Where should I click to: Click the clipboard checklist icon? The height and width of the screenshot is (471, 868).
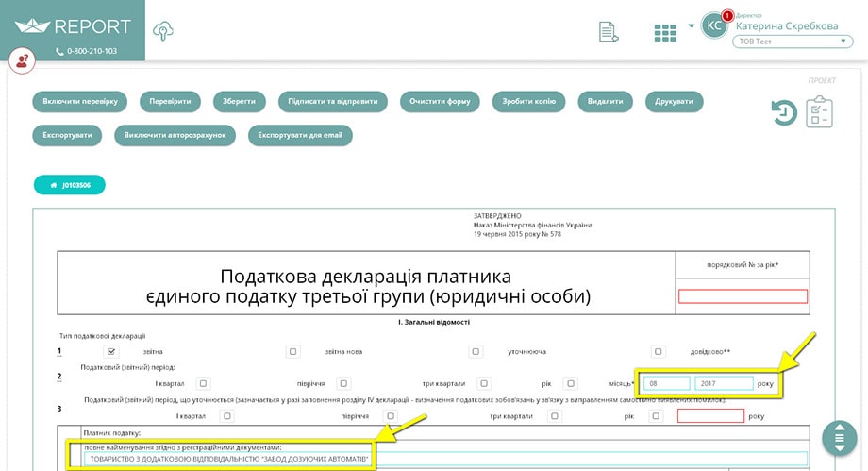[819, 112]
